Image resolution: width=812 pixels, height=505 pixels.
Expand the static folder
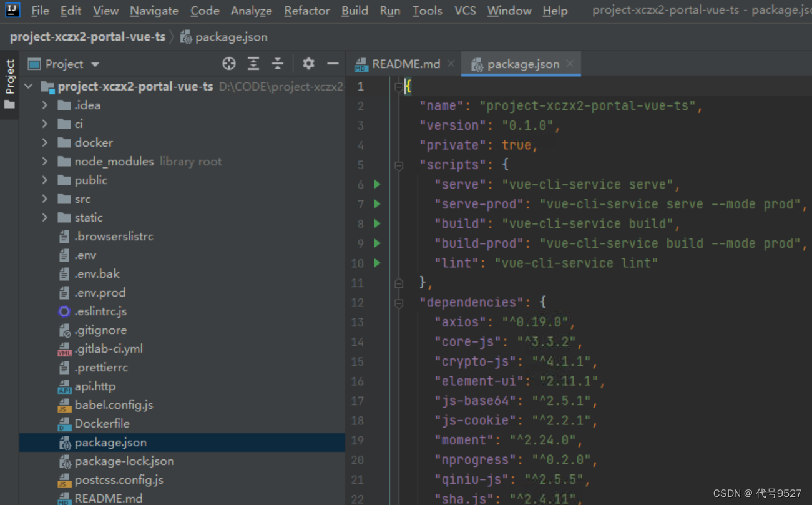45,218
